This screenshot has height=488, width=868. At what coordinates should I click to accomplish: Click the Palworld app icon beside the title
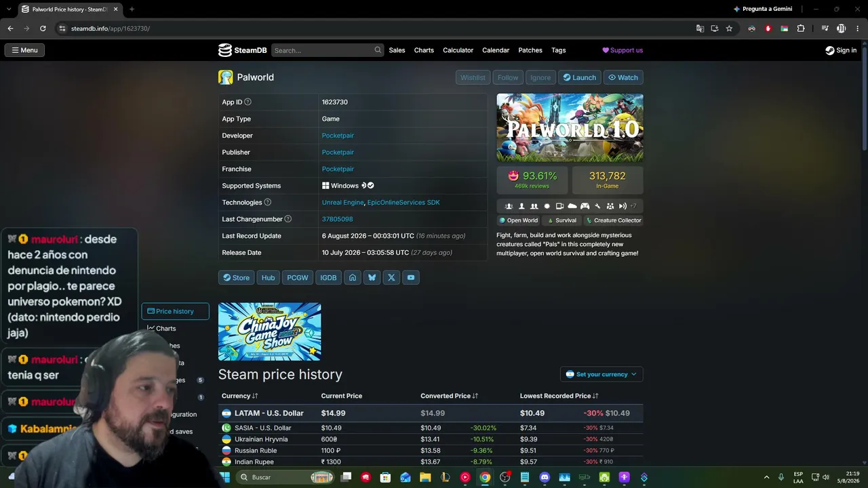point(225,77)
